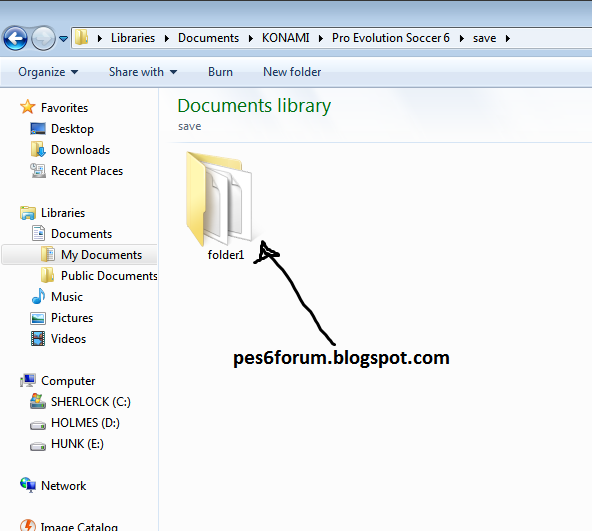The image size is (592, 531).
Task: Select Public Documents in the tree
Action: 109,276
